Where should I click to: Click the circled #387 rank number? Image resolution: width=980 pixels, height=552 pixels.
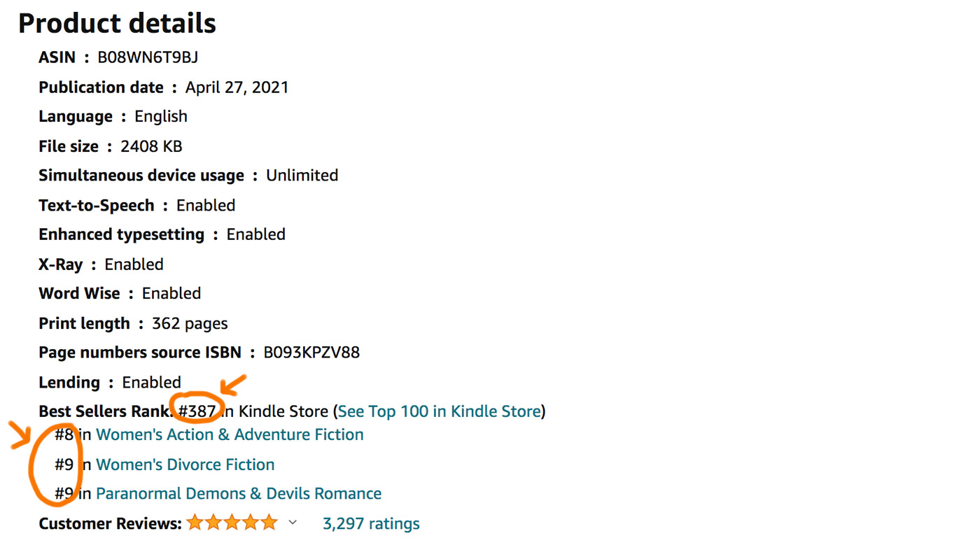197,411
